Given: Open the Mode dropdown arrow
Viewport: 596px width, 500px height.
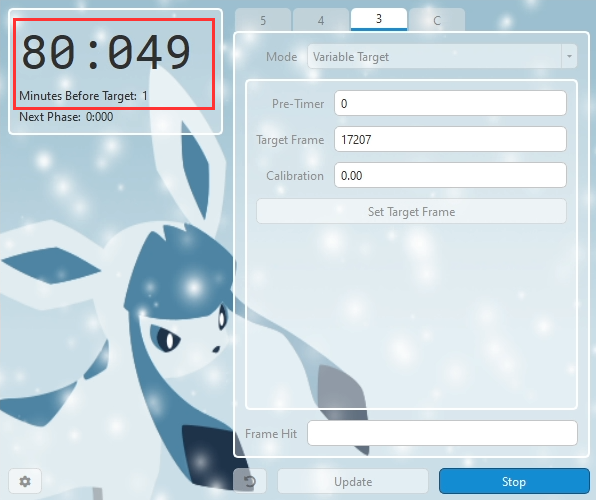Looking at the screenshot, I should coord(569,56).
